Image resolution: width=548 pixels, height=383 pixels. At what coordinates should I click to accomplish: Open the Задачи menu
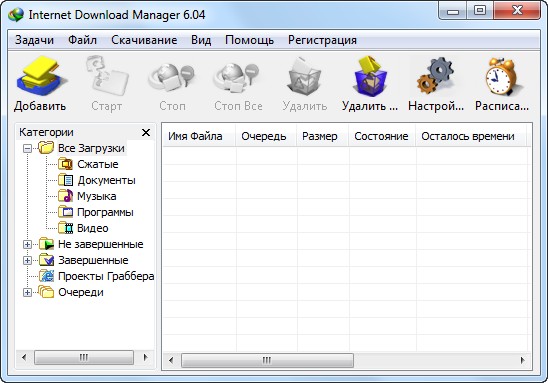pyautogui.click(x=34, y=40)
